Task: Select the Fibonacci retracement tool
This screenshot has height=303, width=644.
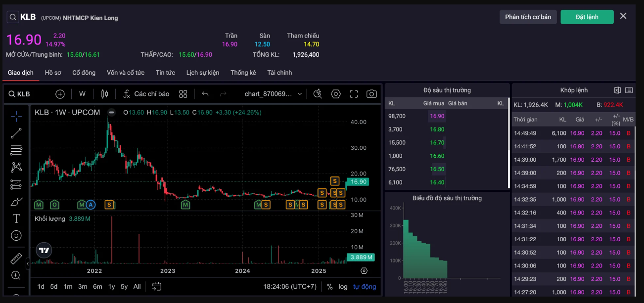Action: [16, 150]
